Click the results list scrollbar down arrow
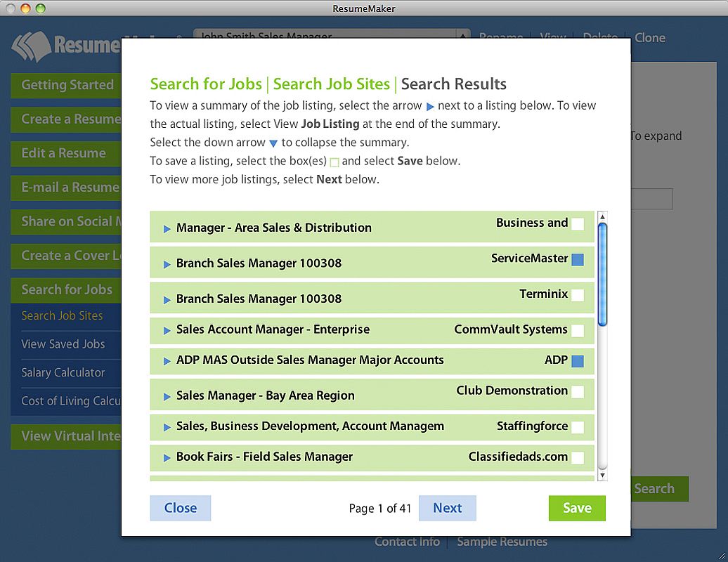The width and height of the screenshot is (728, 562). [x=602, y=475]
